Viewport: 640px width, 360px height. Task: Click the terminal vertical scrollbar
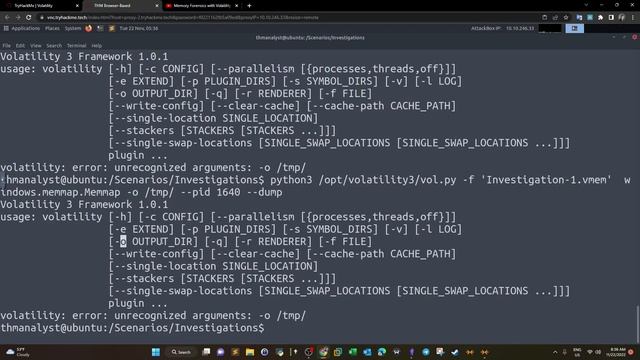pos(638,324)
